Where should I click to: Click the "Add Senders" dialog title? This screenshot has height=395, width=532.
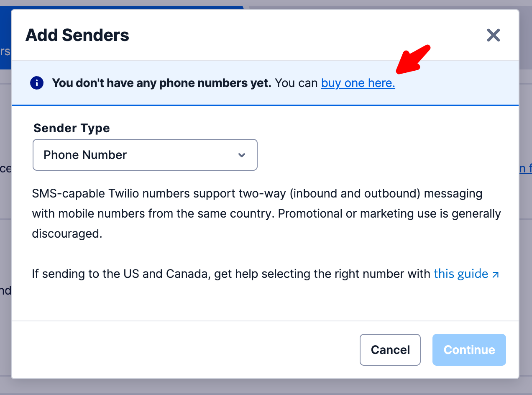[x=77, y=35]
